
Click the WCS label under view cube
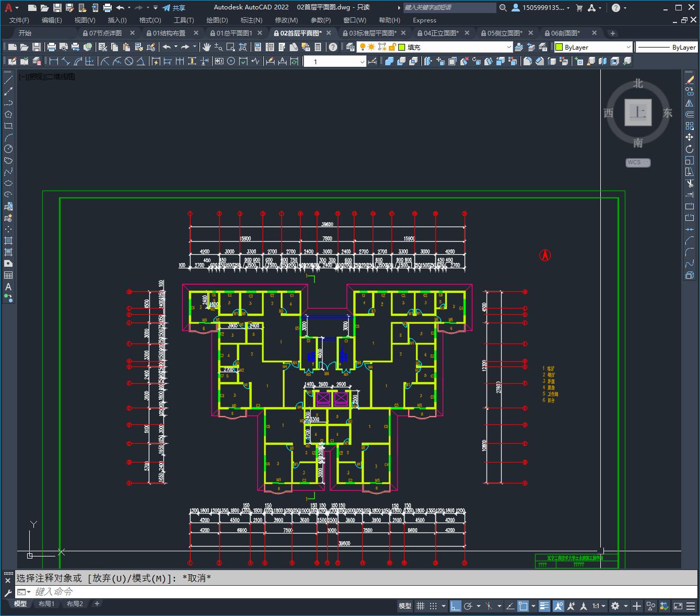[x=638, y=162]
